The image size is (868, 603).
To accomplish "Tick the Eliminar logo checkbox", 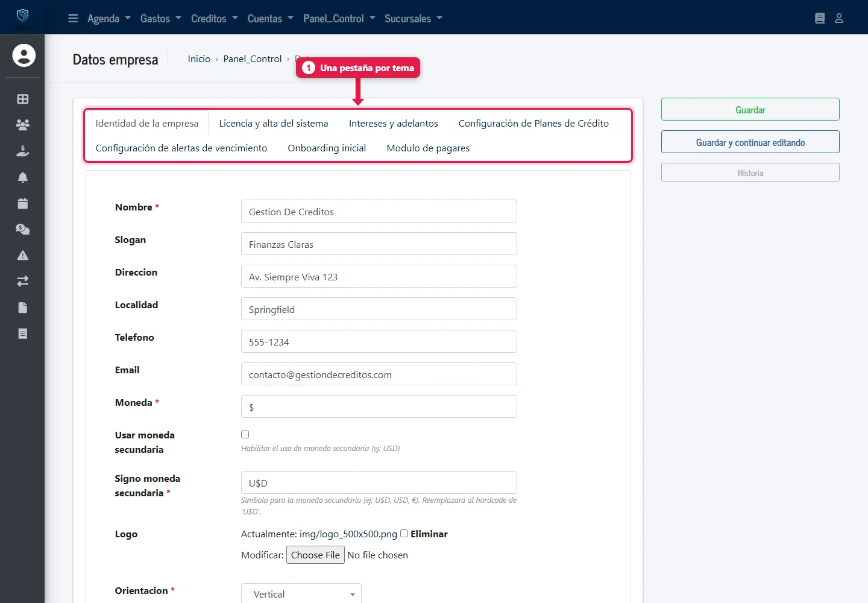I will point(404,533).
